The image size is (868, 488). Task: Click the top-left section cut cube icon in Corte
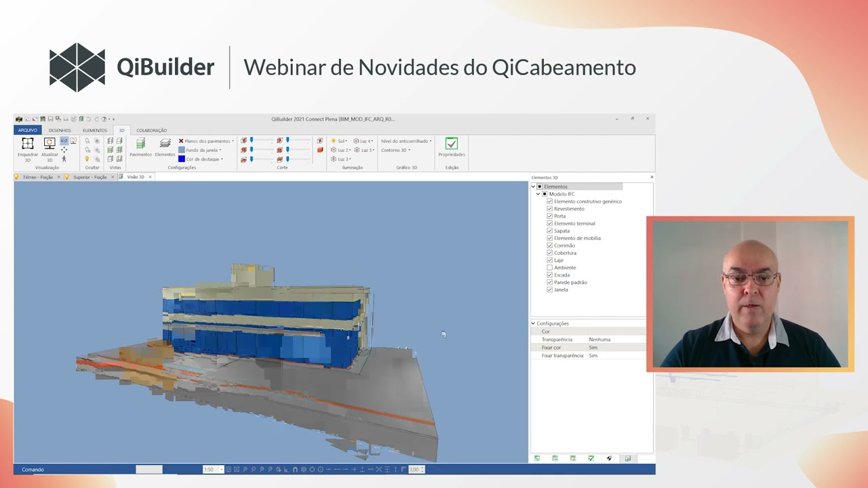point(243,141)
